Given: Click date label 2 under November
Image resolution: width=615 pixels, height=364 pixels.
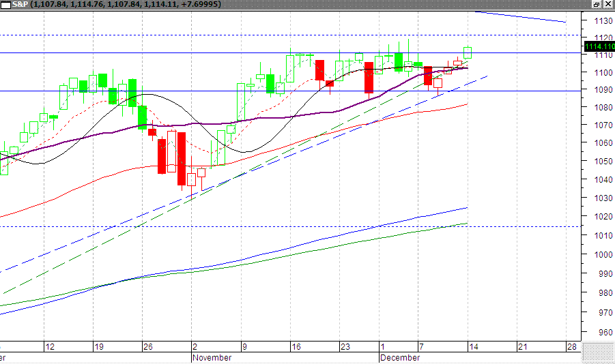Looking at the screenshot, I should [195, 347].
